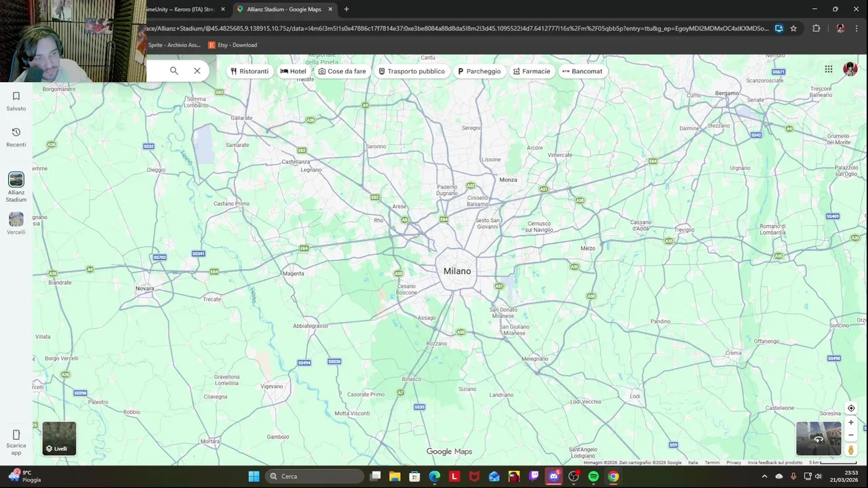
Task: Filter map by Parcheggio
Action: tap(479, 71)
